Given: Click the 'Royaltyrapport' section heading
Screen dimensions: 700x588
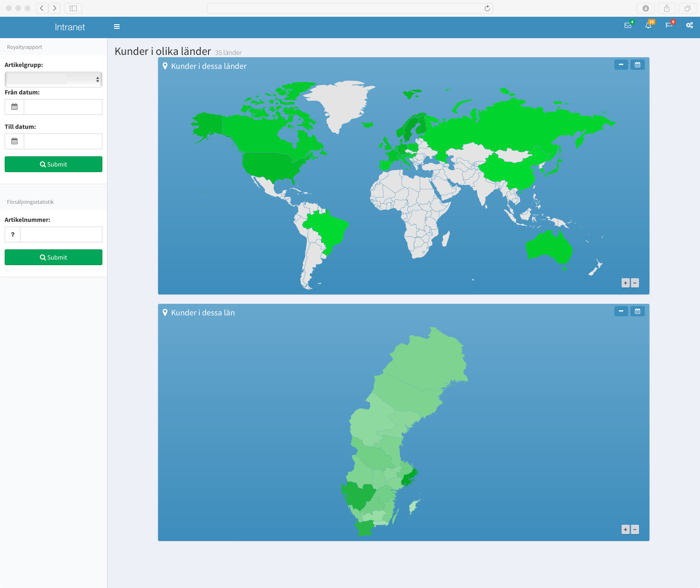Looking at the screenshot, I should pyautogui.click(x=25, y=47).
